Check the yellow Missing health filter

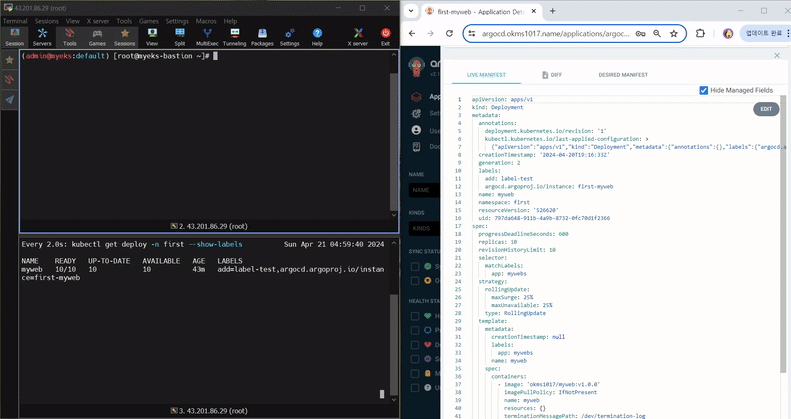[415, 374]
